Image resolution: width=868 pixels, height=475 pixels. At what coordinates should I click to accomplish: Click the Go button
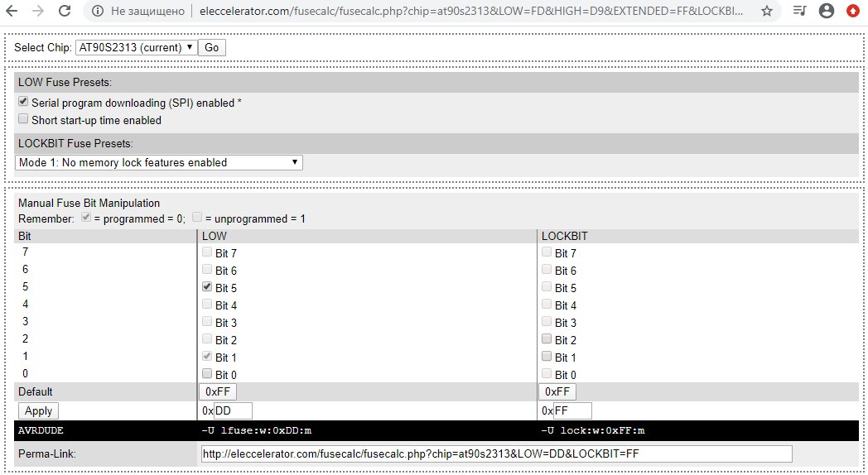point(211,47)
